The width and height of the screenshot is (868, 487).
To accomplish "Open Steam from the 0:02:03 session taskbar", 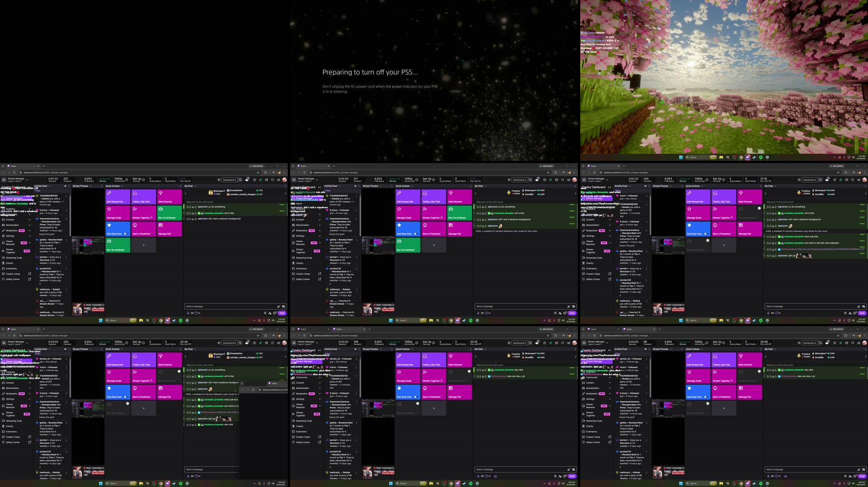I will [x=464, y=320].
